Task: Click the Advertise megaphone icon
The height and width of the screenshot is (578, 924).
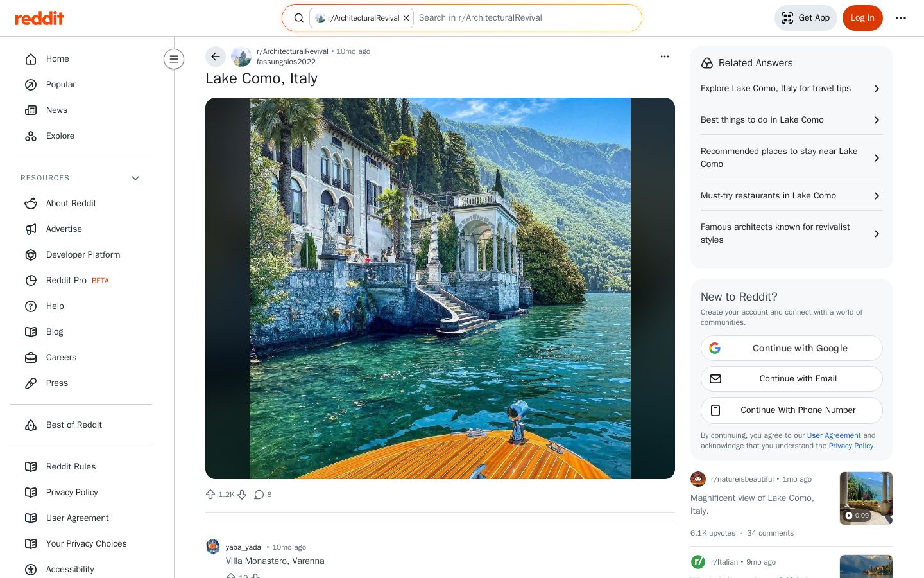Action: [31, 229]
